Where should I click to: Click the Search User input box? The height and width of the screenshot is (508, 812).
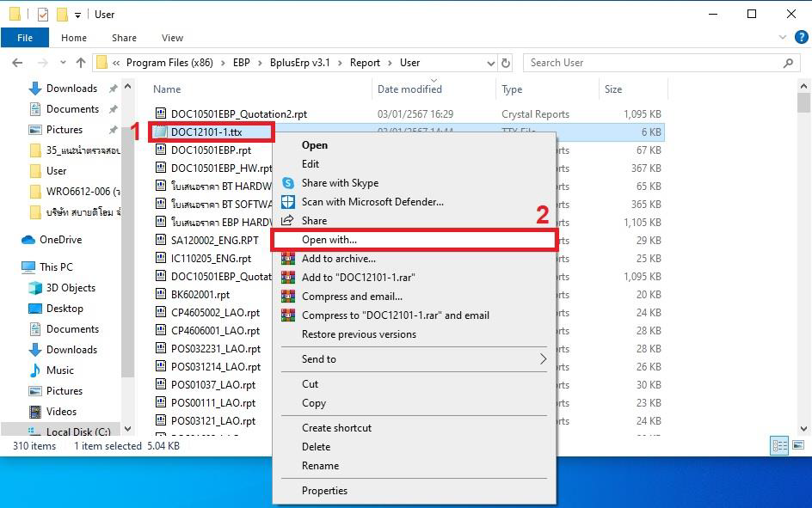(654, 63)
